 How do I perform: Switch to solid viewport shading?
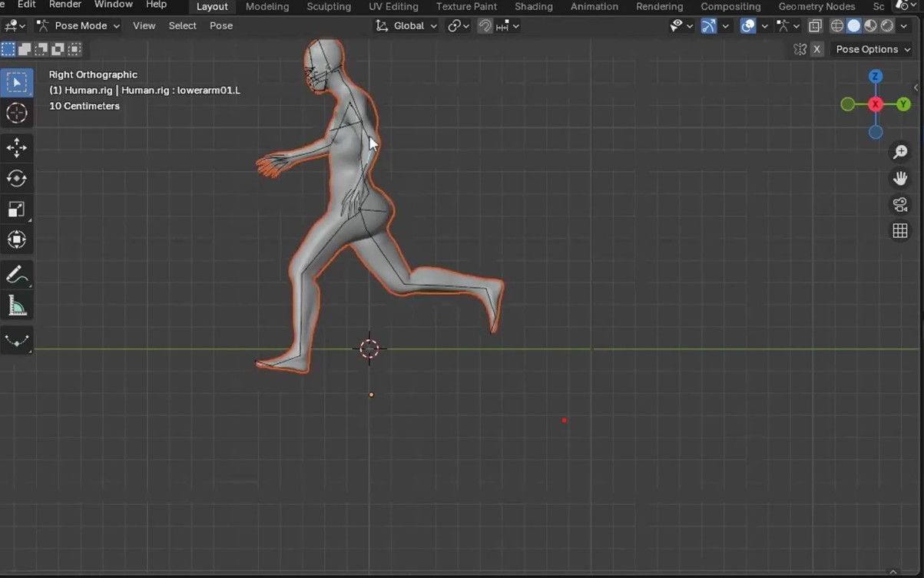[853, 26]
